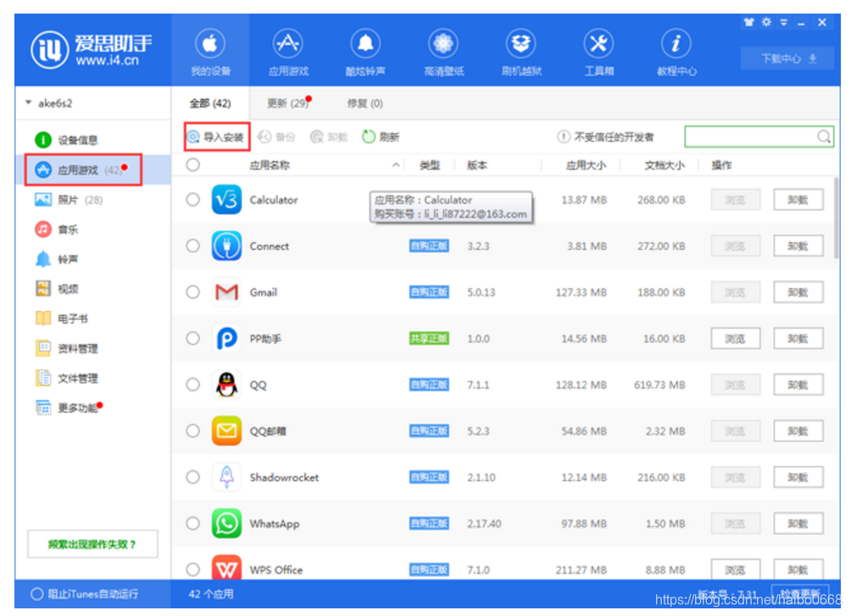Open Apps & Games in top navigation

(x=287, y=51)
